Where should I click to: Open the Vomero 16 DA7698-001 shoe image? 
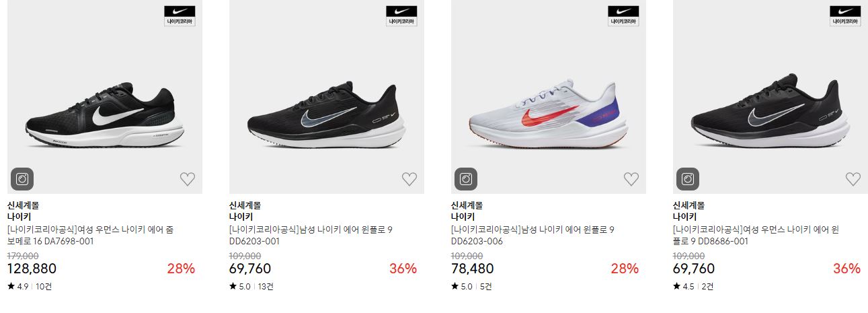click(105, 97)
